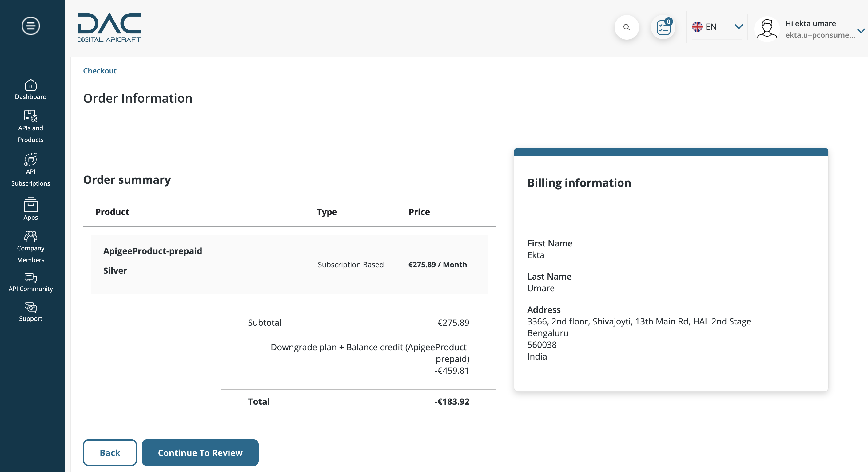Click Continue To Review button
Image resolution: width=868 pixels, height=472 pixels.
(200, 452)
